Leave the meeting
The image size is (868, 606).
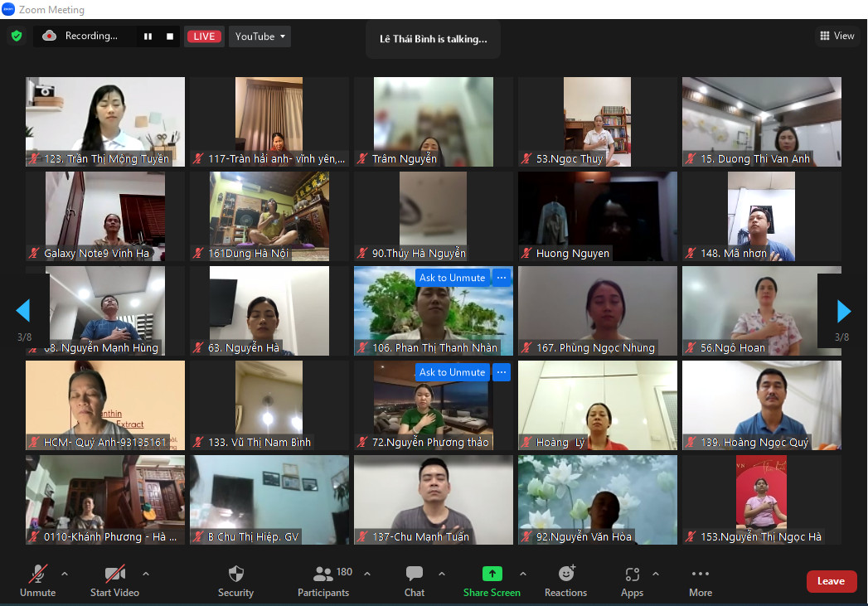831,581
